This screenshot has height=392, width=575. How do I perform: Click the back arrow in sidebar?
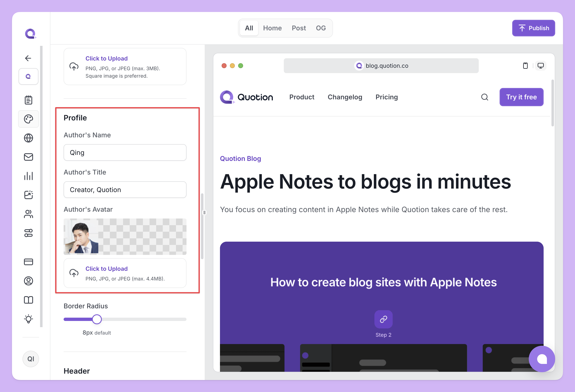tap(28, 58)
